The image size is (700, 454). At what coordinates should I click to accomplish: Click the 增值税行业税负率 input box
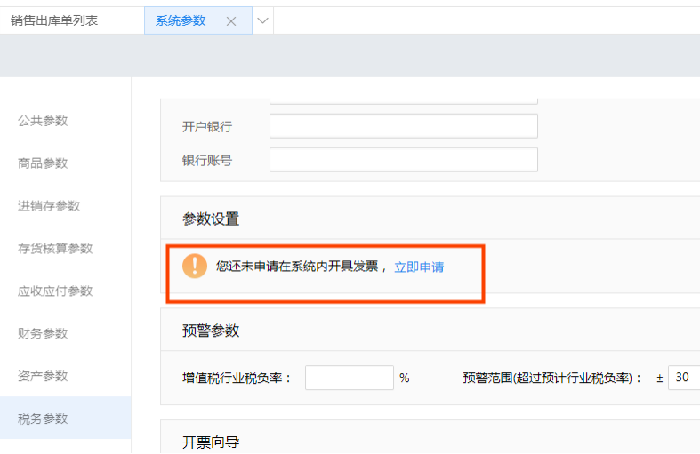tap(348, 378)
